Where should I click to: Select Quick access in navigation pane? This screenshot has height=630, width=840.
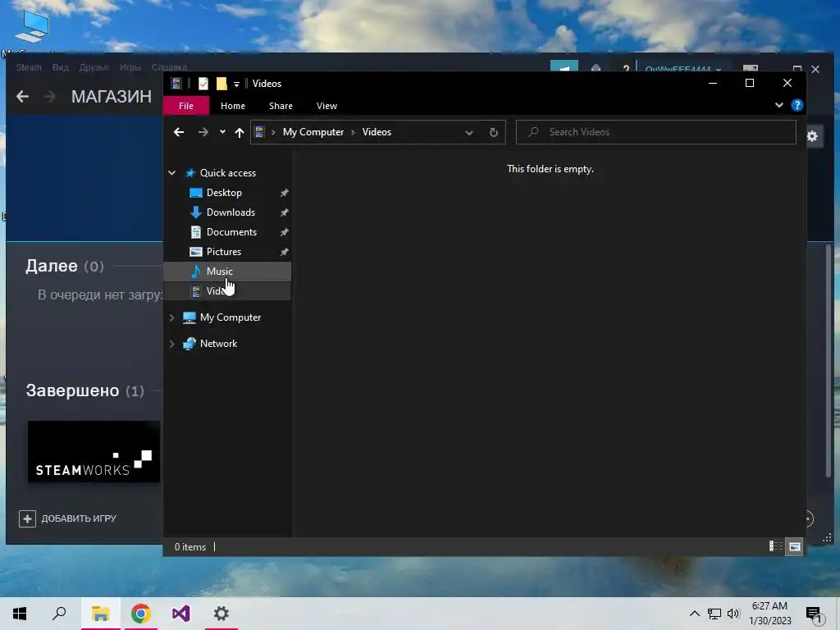228,172
